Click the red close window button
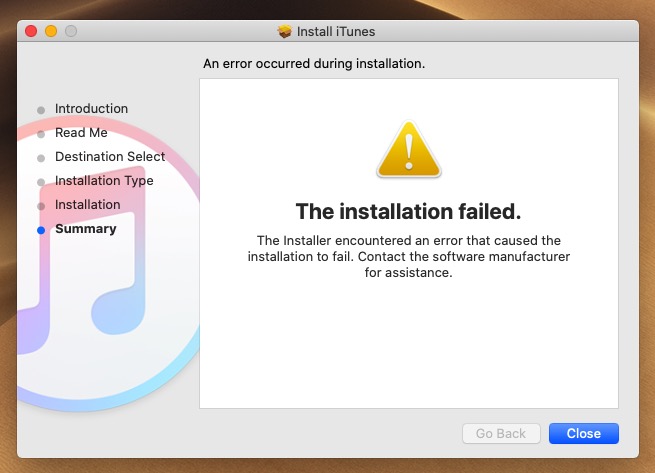 point(31,31)
